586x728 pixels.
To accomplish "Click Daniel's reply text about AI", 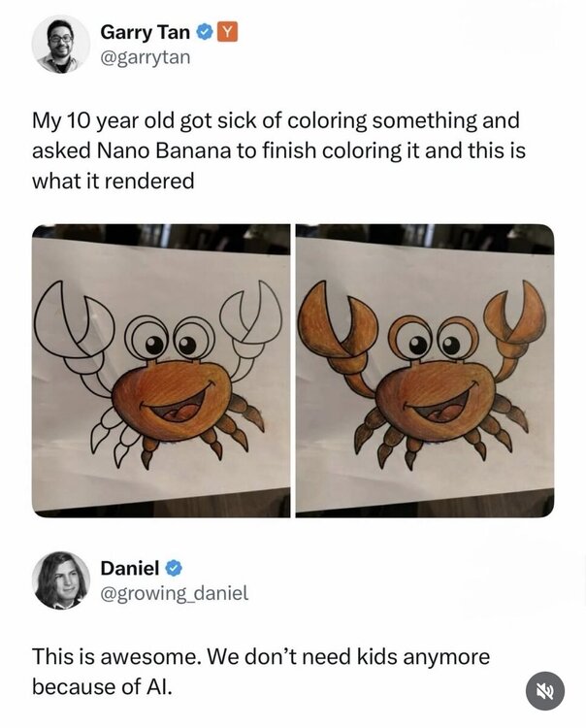I will pyautogui.click(x=260, y=671).
